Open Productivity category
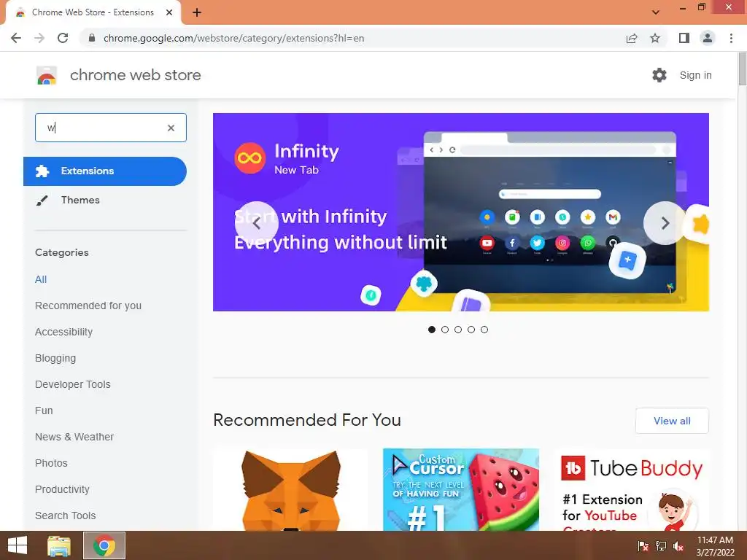Viewport: 747px width, 560px height. pyautogui.click(x=63, y=489)
